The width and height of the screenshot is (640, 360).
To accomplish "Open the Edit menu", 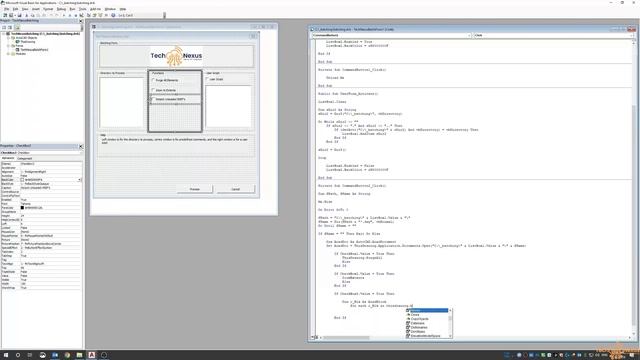I will 16,9.
